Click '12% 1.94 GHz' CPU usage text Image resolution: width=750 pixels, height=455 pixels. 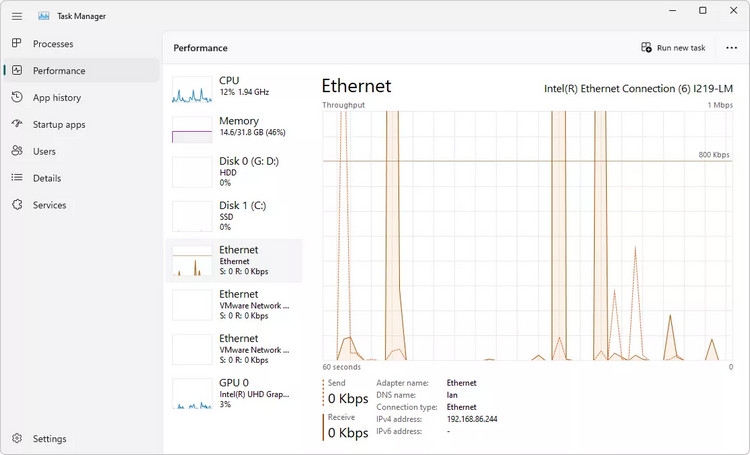tap(244, 92)
